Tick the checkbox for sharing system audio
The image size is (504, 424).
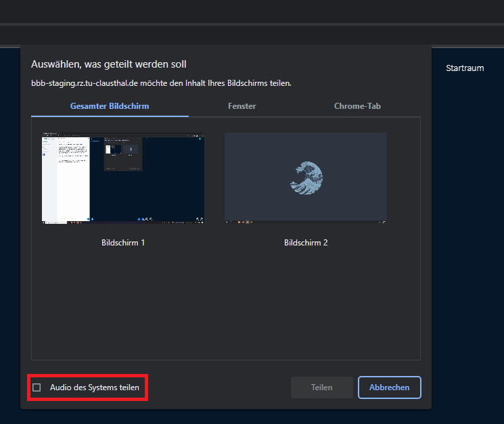point(37,387)
